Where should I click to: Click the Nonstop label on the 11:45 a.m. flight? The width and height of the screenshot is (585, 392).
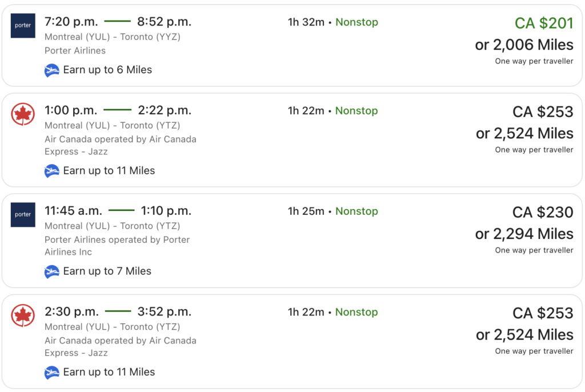[356, 211]
